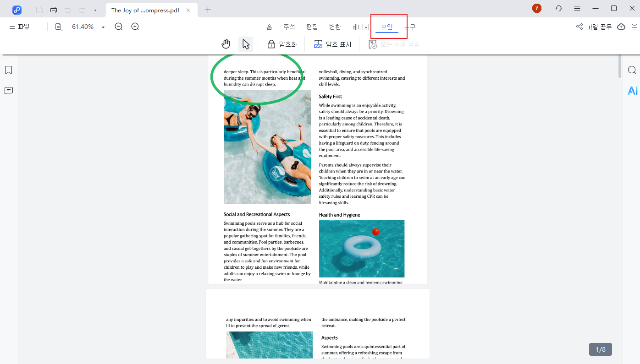Collapse the ribbon using the chevron icon
The width and height of the screenshot is (640, 364).
pyautogui.click(x=634, y=27)
